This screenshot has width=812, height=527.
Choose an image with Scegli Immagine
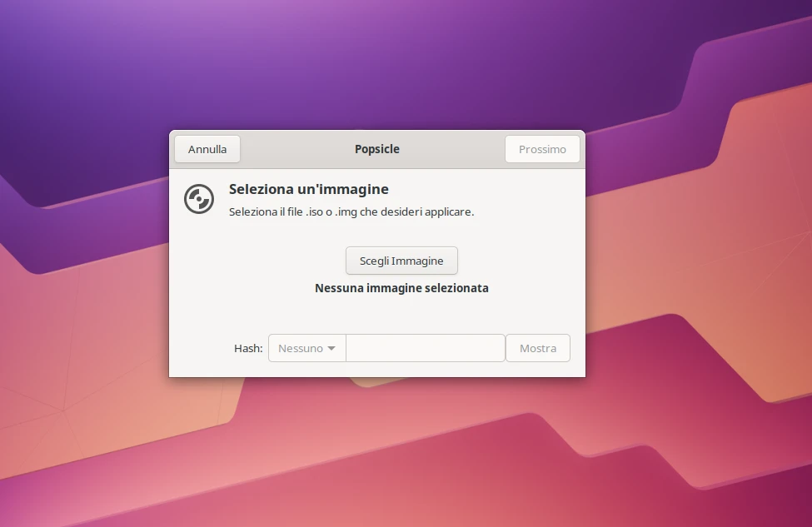(401, 261)
